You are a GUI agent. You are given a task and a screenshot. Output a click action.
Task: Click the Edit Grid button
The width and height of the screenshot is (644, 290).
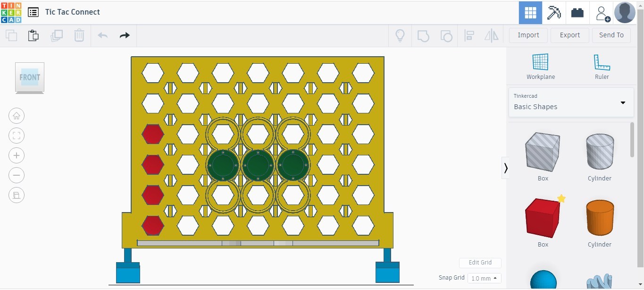480,263
